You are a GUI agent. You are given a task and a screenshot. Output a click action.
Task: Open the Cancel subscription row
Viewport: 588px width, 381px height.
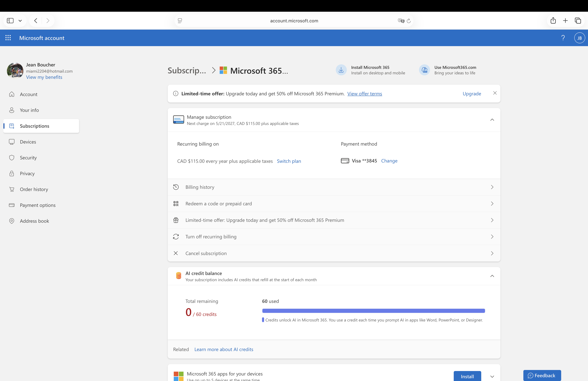pos(334,253)
